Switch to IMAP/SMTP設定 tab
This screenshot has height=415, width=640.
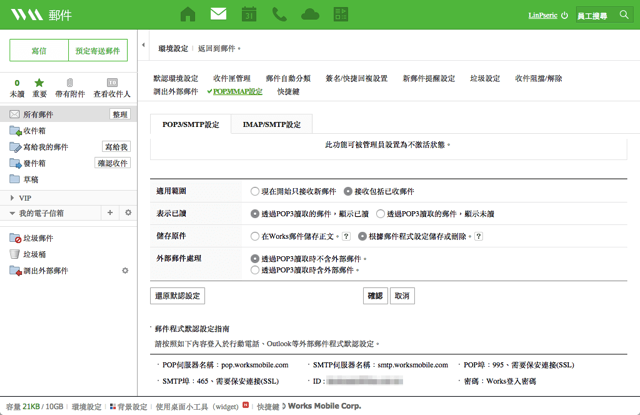click(272, 125)
